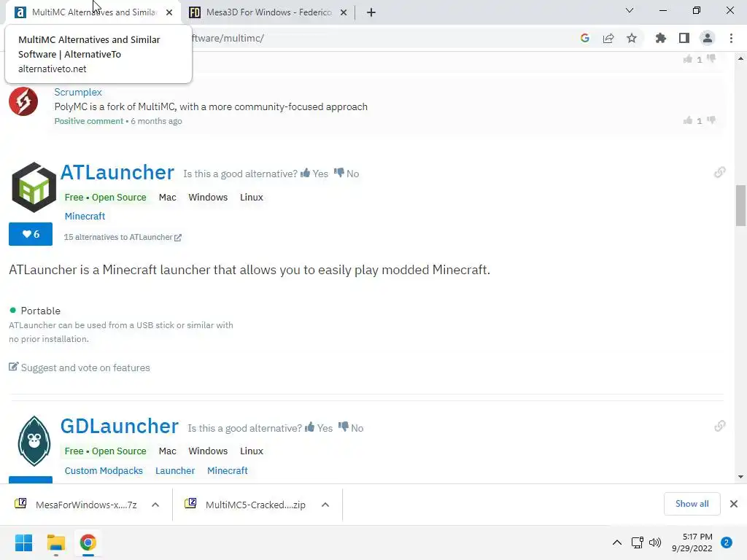Screen dimensions: 747x560
Task: Vote No thumbs down for GDLauncher
Action: click(351, 427)
